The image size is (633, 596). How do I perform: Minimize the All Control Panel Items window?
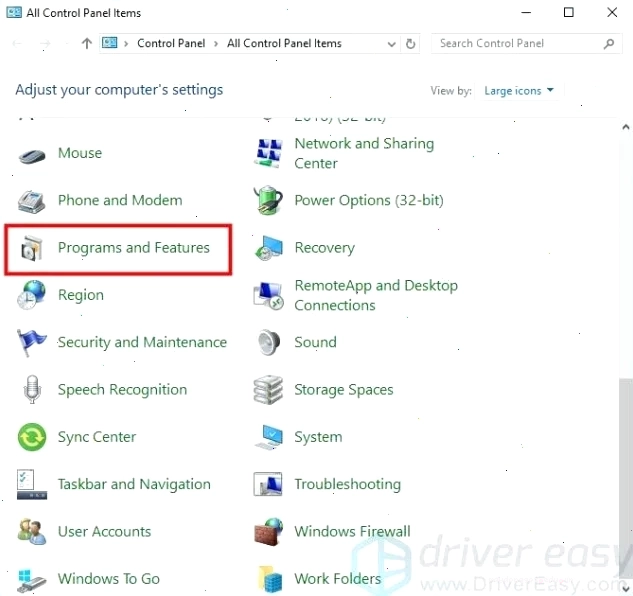tap(526, 13)
